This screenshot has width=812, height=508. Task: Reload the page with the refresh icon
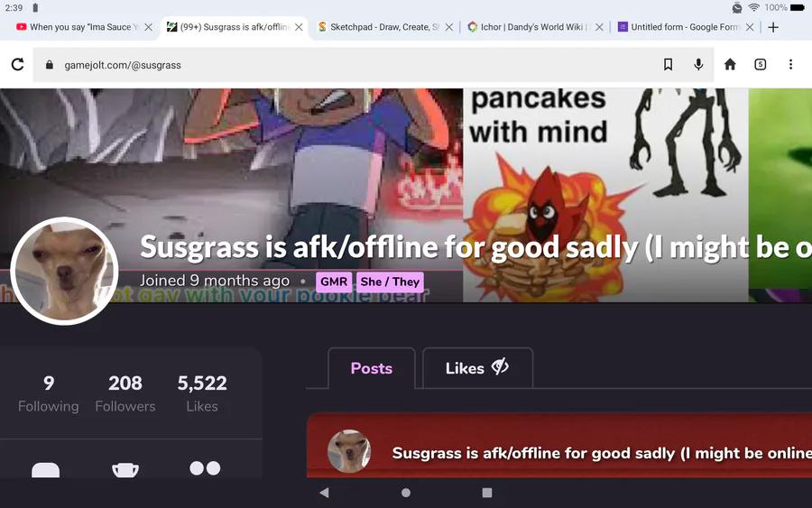point(18,64)
